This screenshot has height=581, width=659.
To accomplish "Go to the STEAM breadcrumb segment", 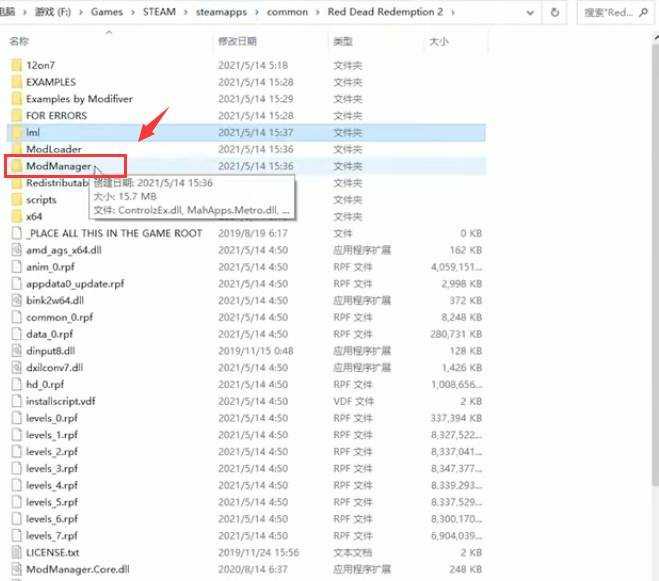I will [162, 11].
